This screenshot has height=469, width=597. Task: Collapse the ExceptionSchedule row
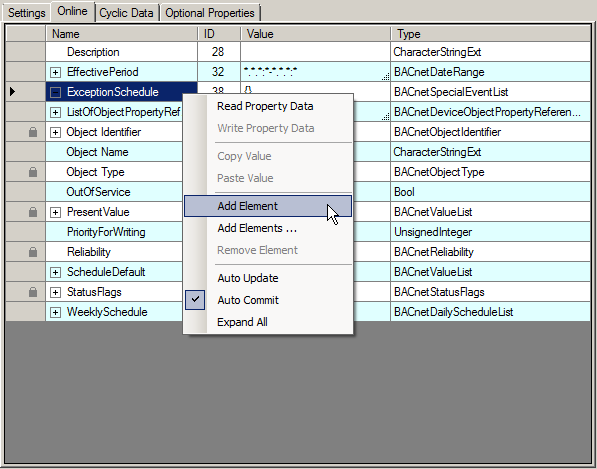pos(56,92)
